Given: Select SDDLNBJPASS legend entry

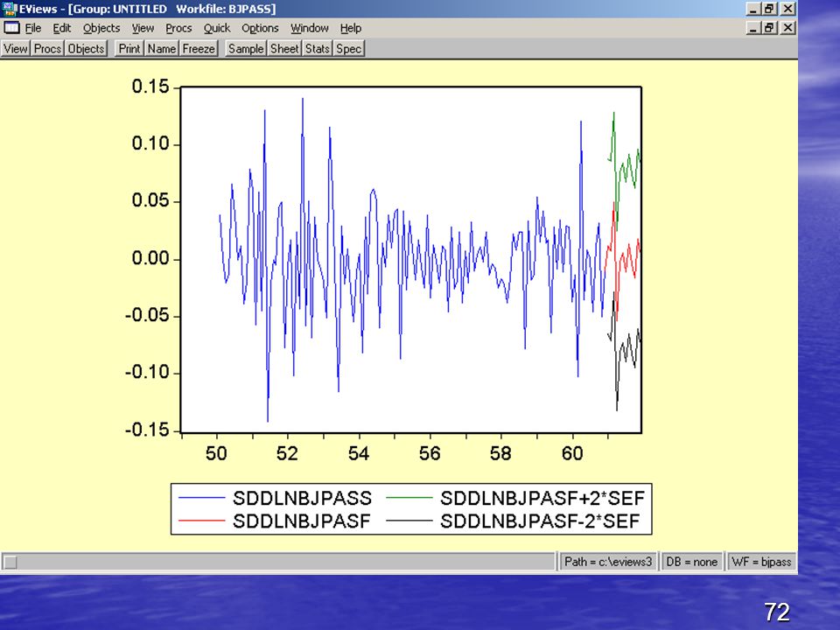Looking at the screenshot, I should (x=302, y=498).
